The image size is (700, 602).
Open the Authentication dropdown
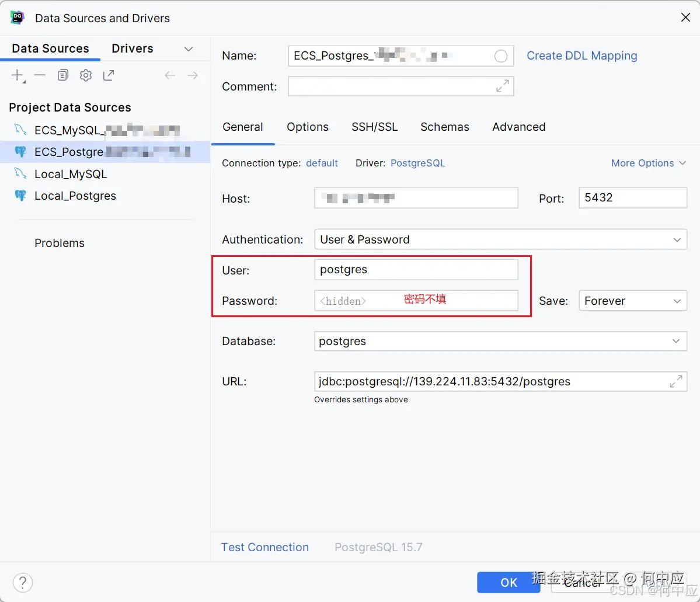500,239
